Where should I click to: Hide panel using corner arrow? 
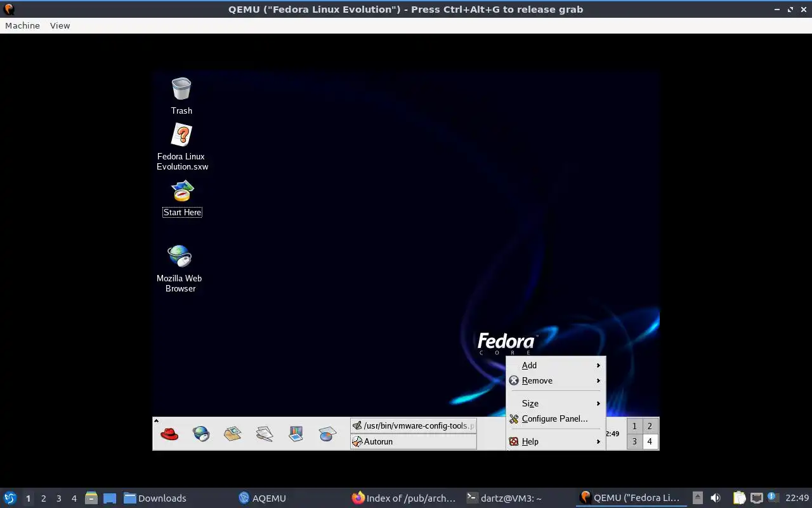156,420
